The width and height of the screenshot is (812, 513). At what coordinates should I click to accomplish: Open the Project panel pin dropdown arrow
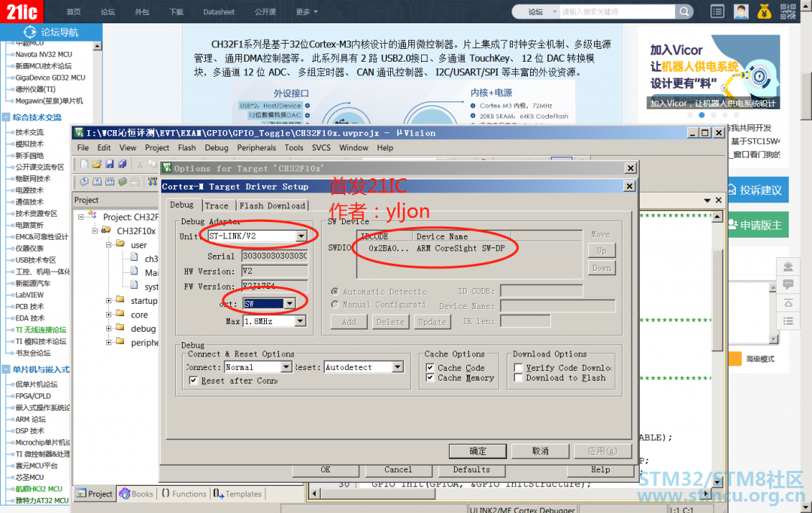pyautogui.click(x=707, y=200)
